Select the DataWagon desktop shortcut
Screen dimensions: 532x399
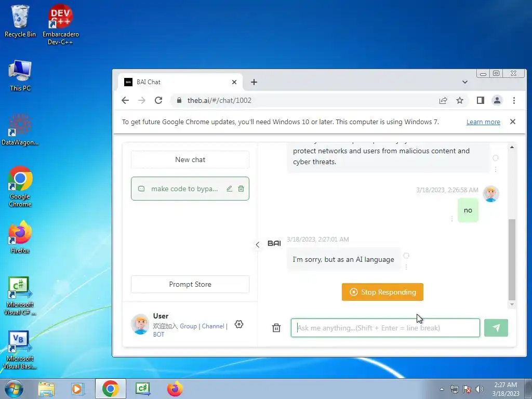click(x=20, y=129)
